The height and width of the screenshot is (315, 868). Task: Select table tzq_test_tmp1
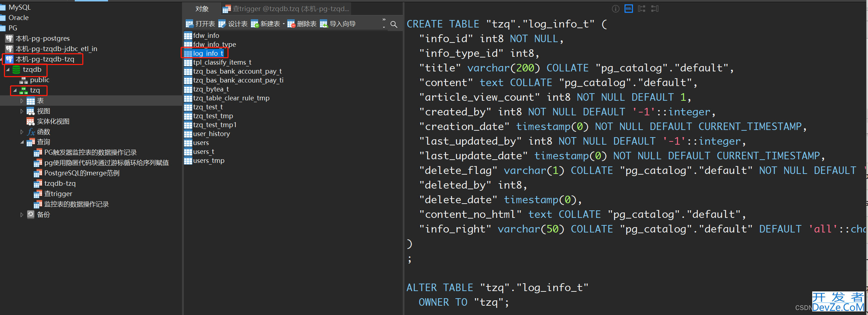[215, 125]
